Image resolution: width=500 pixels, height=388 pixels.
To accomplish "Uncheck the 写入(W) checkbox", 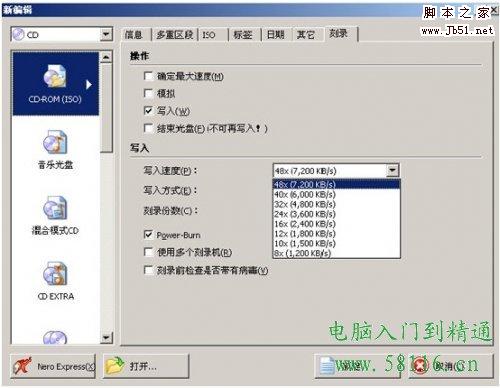I will click(x=148, y=110).
